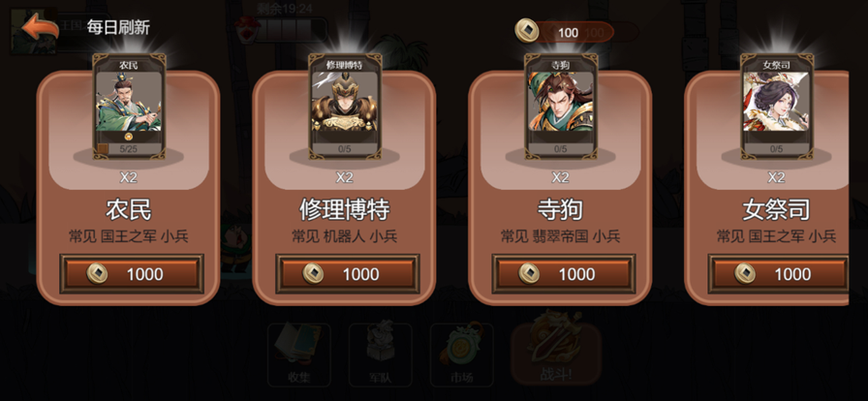Buy 修理博特 for 1000 coins
Viewport: 868px width, 401px height.
[x=348, y=273]
